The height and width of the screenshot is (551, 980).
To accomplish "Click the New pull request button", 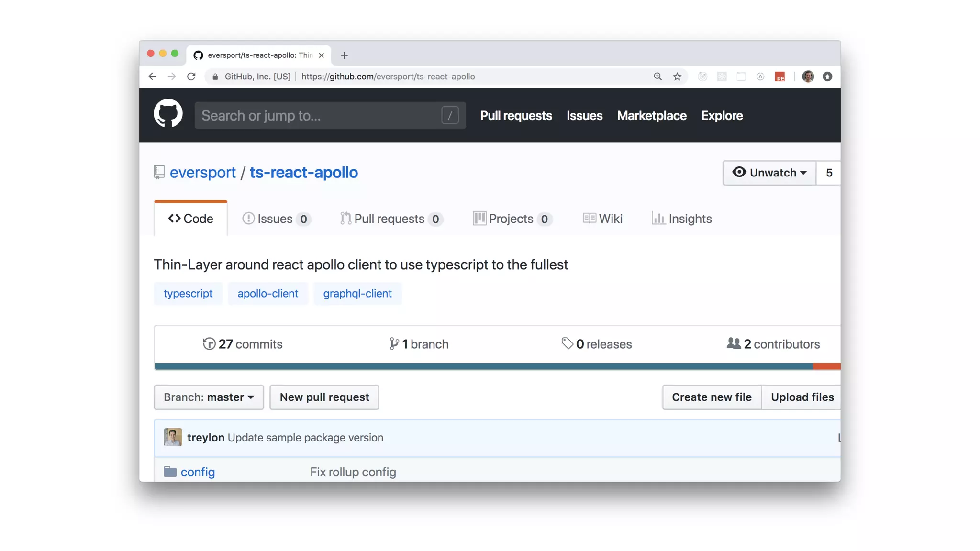I will (x=324, y=397).
